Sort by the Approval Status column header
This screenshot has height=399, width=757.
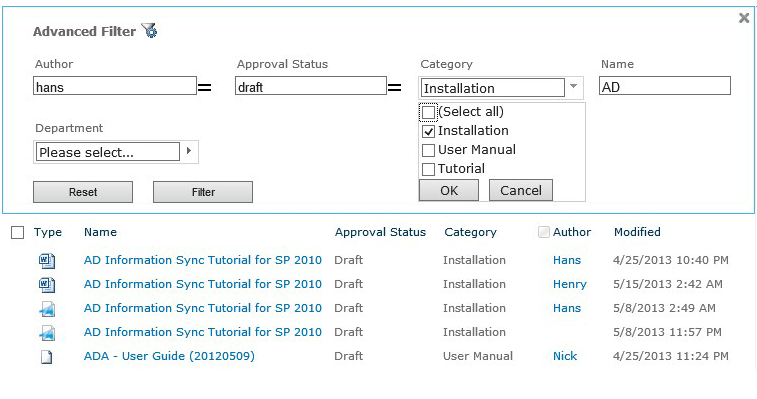[x=380, y=232]
